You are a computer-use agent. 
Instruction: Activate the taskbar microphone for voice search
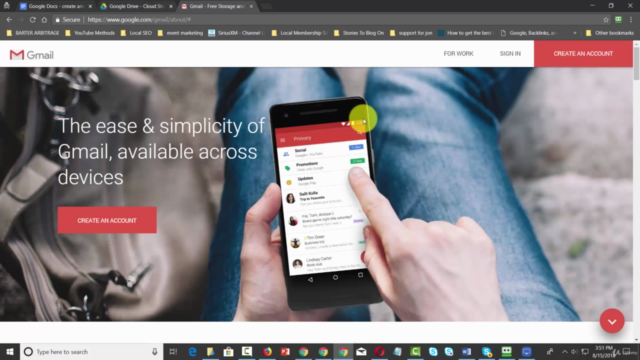(x=155, y=351)
